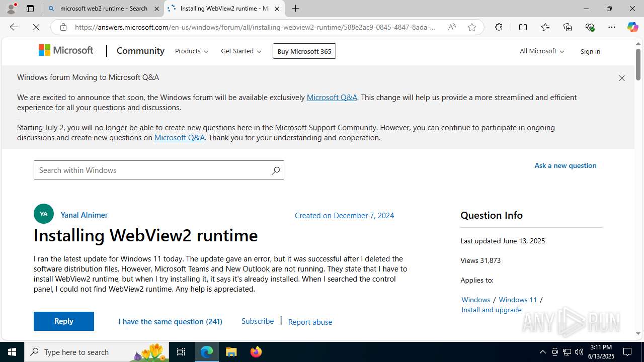Open the Extensions puzzle icon

click(x=499, y=27)
